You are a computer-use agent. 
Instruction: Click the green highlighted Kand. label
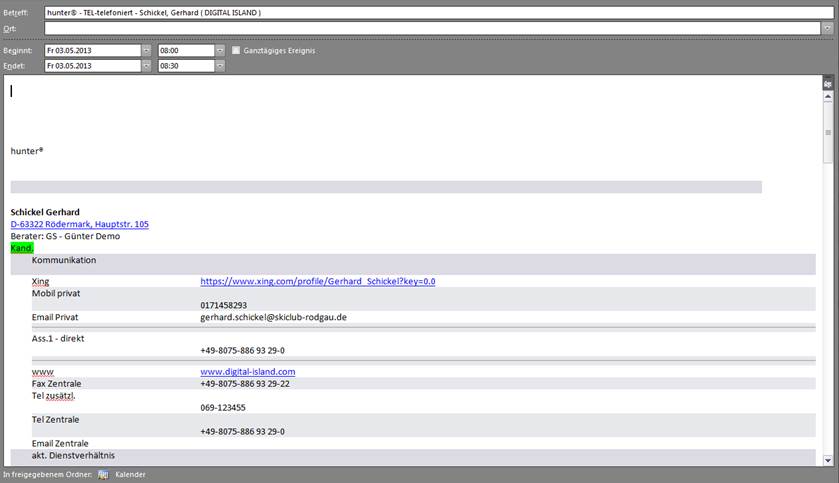(22, 247)
